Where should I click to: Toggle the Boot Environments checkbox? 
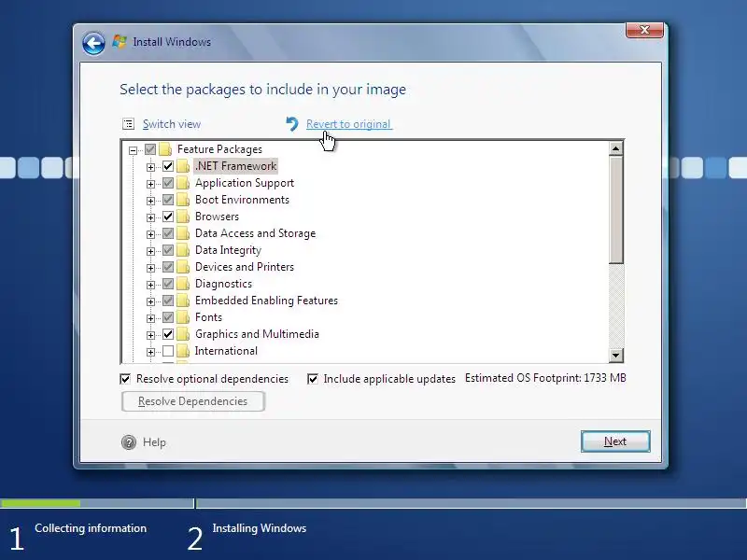pyautogui.click(x=168, y=200)
